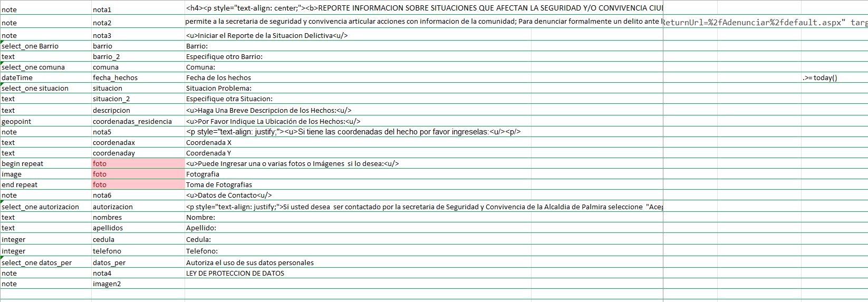Click the 'select_one datos_per' type cell
This screenshot has height=302, width=868.
(x=46, y=262)
